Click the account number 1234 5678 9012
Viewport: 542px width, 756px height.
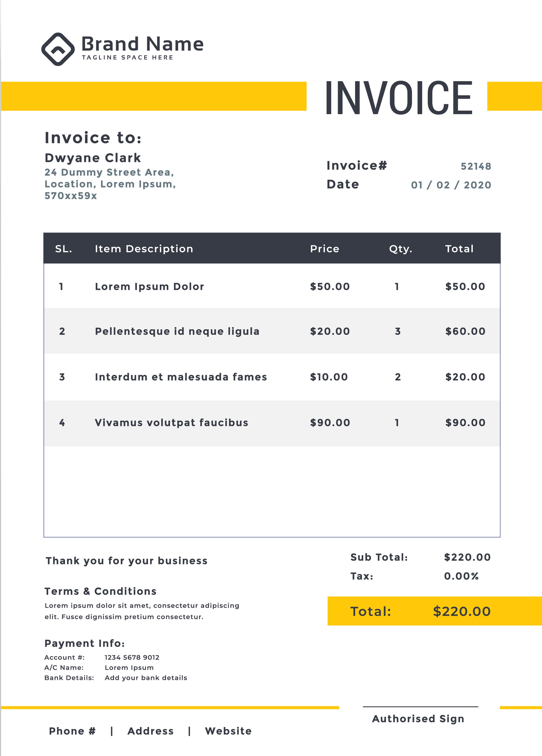tap(132, 657)
